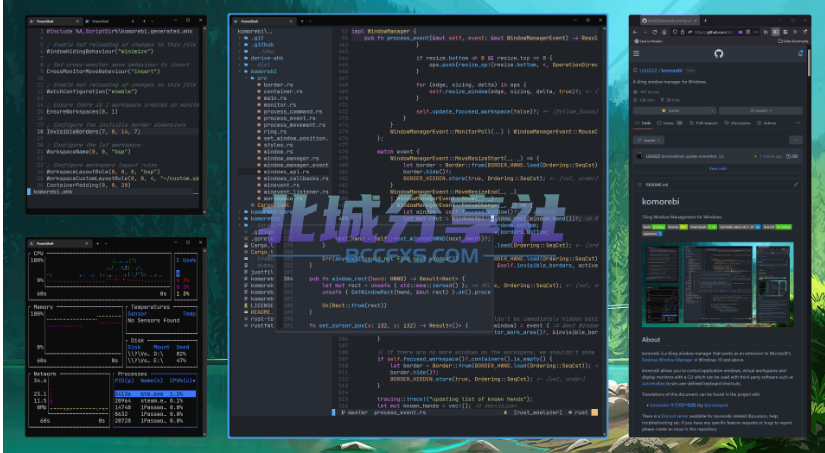Open the dropdown arrow beside the Starred button
Viewport: 825px width, 453px height.
tap(712, 110)
